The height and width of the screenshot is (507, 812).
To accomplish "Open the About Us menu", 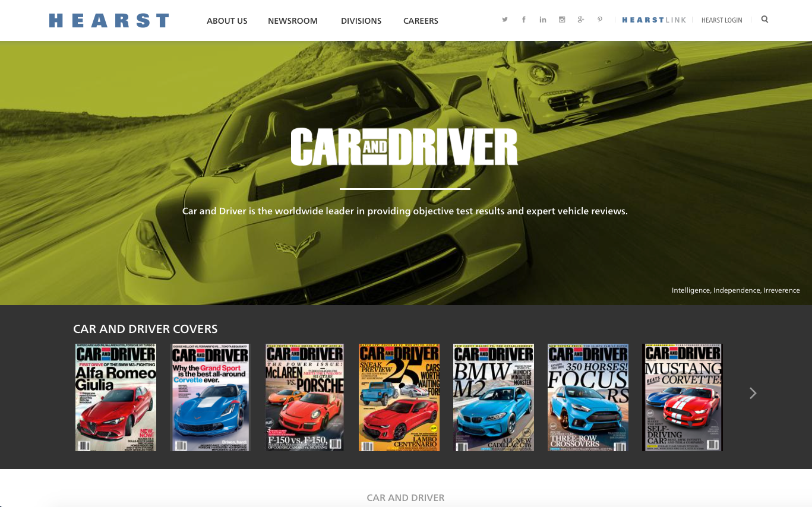I will pos(227,21).
